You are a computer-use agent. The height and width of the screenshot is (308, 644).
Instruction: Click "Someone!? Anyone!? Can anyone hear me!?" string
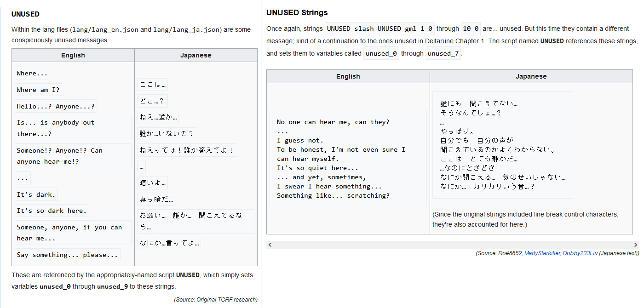73,156
